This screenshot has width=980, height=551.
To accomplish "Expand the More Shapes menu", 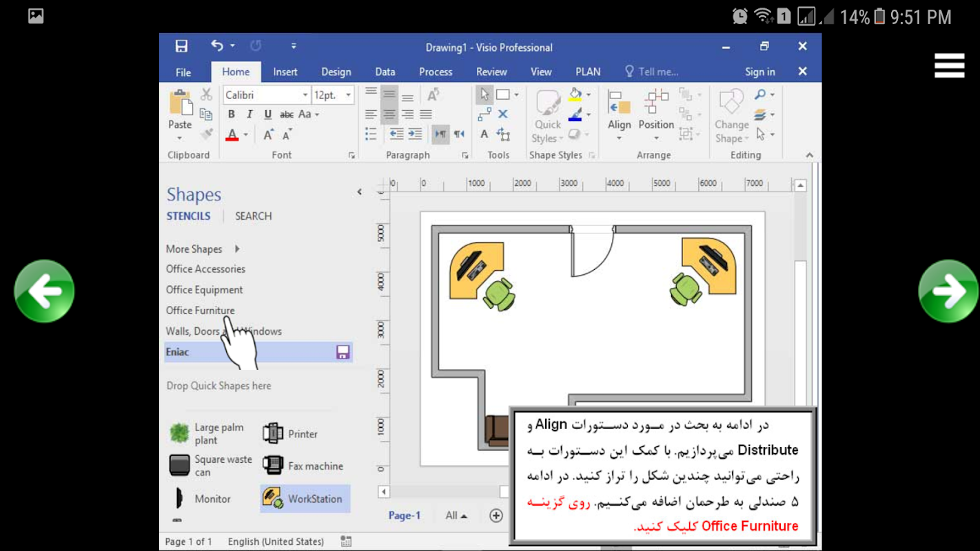I will (x=203, y=249).
